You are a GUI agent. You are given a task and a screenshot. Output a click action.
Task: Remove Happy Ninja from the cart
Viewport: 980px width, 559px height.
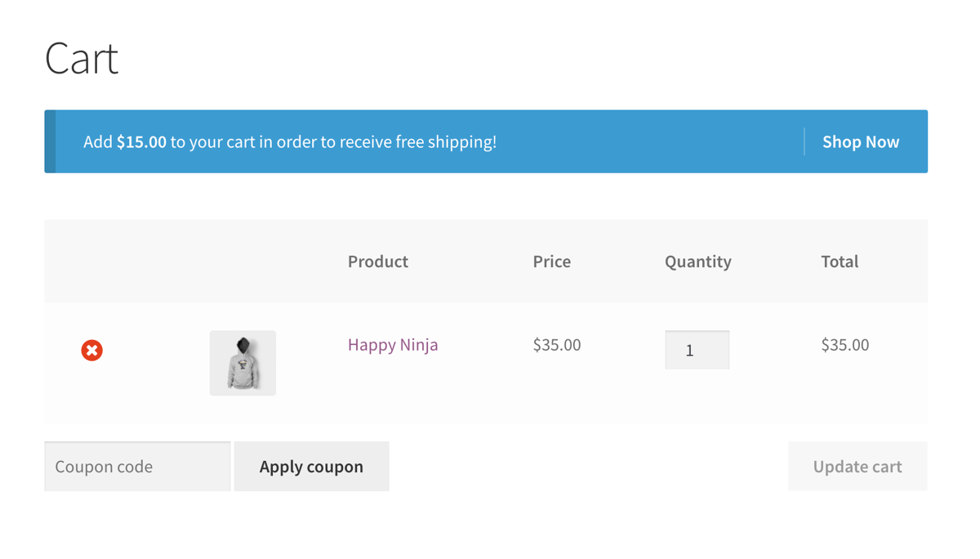coord(91,351)
